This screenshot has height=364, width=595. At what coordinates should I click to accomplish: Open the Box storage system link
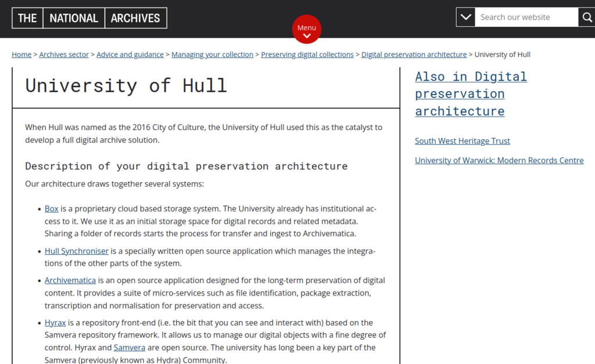[51, 208]
